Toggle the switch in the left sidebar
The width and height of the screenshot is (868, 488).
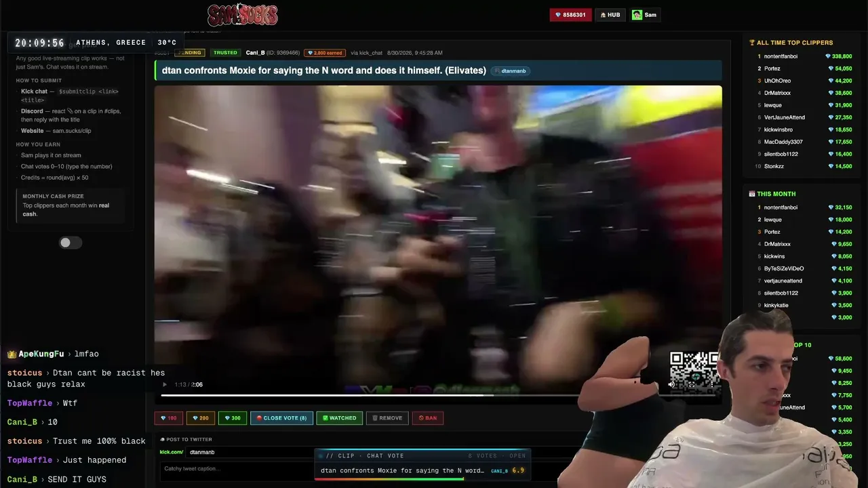point(70,243)
